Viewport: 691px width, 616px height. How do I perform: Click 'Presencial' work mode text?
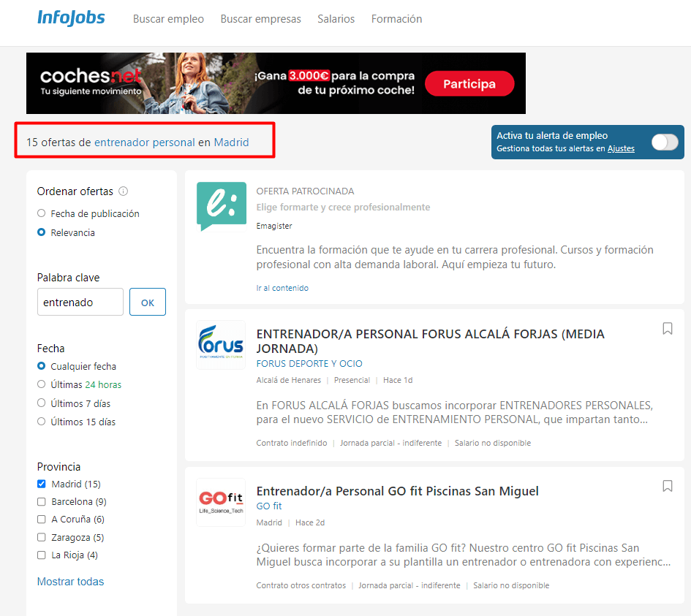coord(352,380)
